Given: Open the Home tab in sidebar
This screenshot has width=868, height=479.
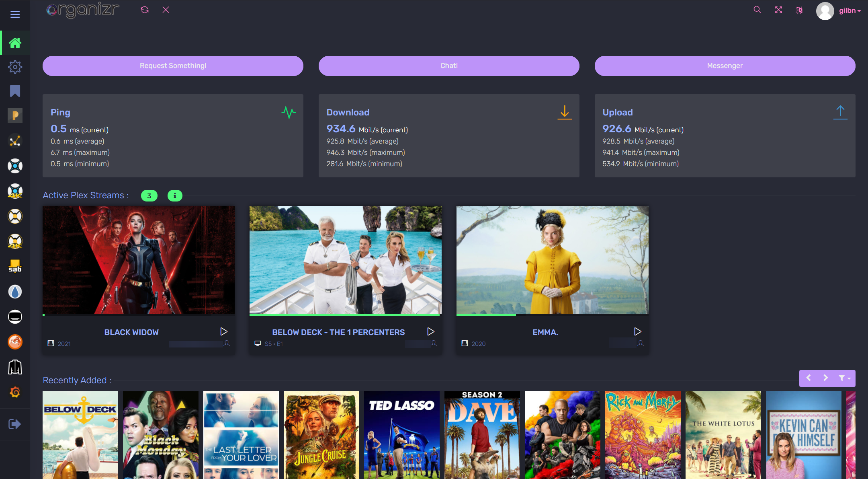Looking at the screenshot, I should tap(15, 43).
